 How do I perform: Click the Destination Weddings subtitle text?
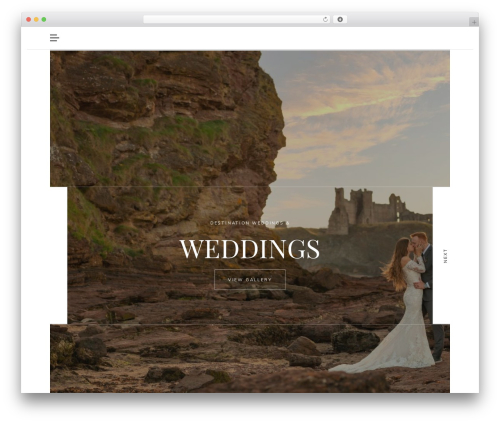tap(250, 223)
